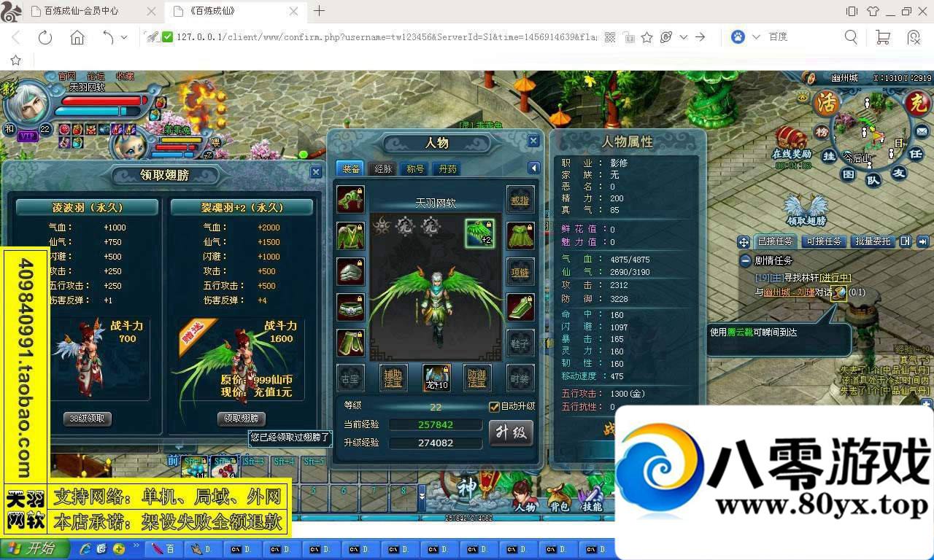The width and height of the screenshot is (934, 560).
Task: Close the 领取翅膀 window
Action: (x=316, y=172)
